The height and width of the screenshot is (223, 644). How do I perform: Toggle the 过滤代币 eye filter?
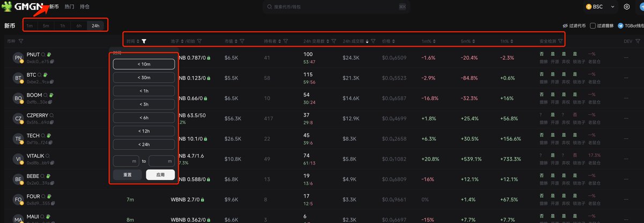click(x=565, y=25)
